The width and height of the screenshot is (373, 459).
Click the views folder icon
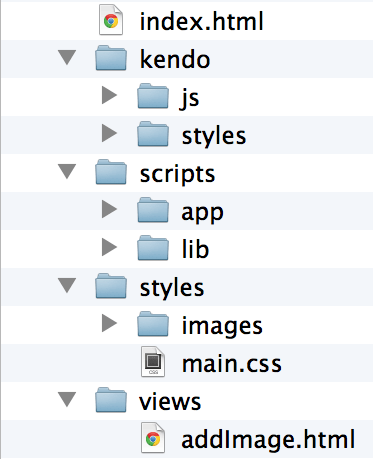pos(111,400)
